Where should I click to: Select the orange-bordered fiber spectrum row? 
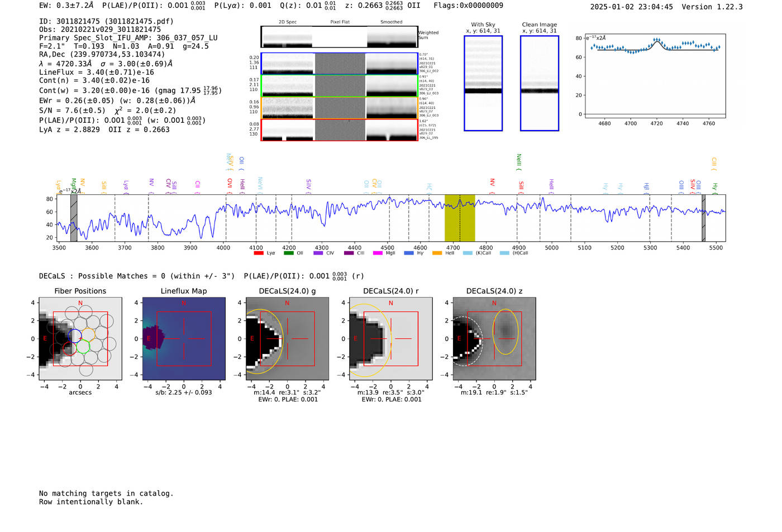click(340, 108)
